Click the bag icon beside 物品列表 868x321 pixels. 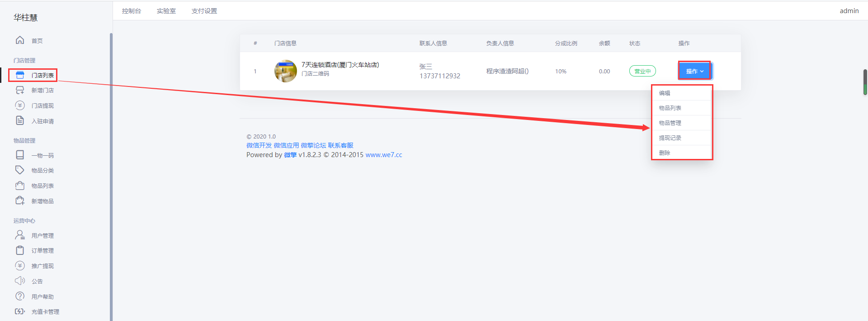[x=20, y=185]
